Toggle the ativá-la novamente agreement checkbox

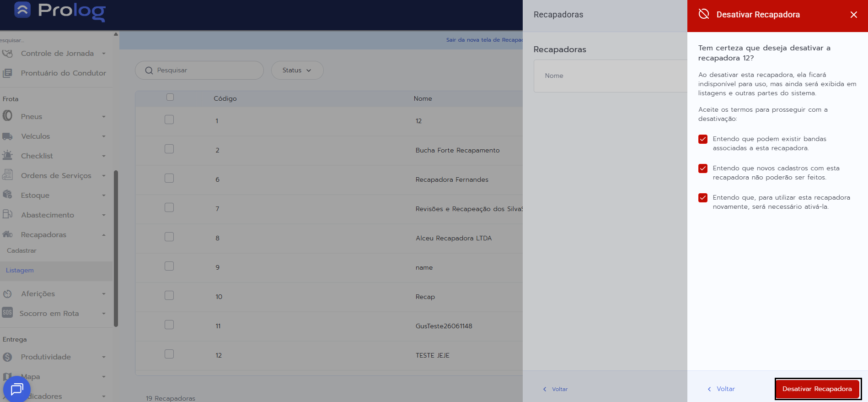(x=703, y=198)
